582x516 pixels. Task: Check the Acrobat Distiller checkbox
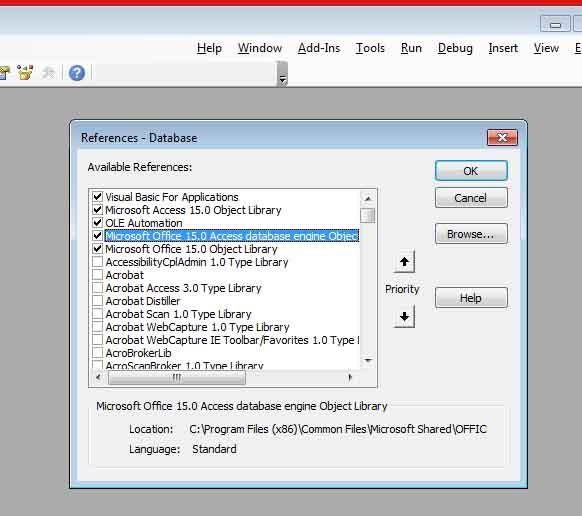coord(98,300)
